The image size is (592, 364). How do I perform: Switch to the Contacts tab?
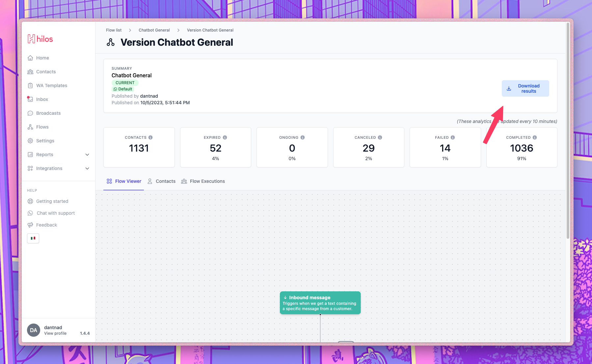[x=166, y=181]
